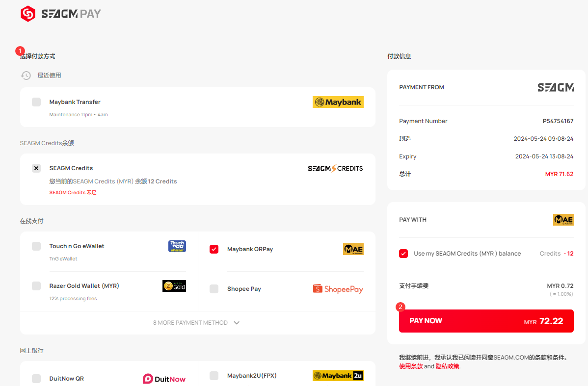Click the TnG eWallet subtitle
Viewport: 588px width, 386px height.
click(63, 259)
